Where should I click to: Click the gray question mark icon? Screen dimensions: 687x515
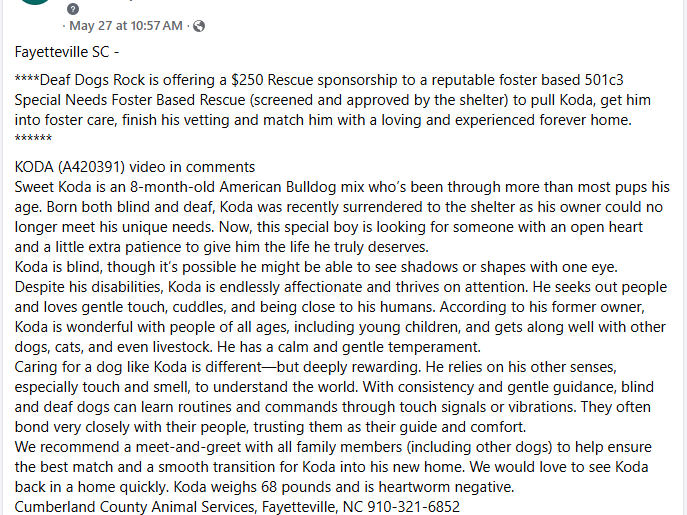(73, 9)
